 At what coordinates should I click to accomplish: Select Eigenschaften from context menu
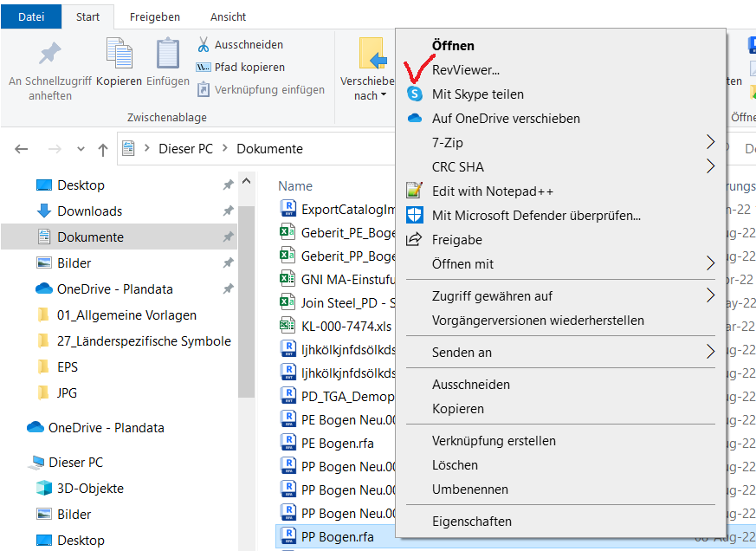point(472,522)
